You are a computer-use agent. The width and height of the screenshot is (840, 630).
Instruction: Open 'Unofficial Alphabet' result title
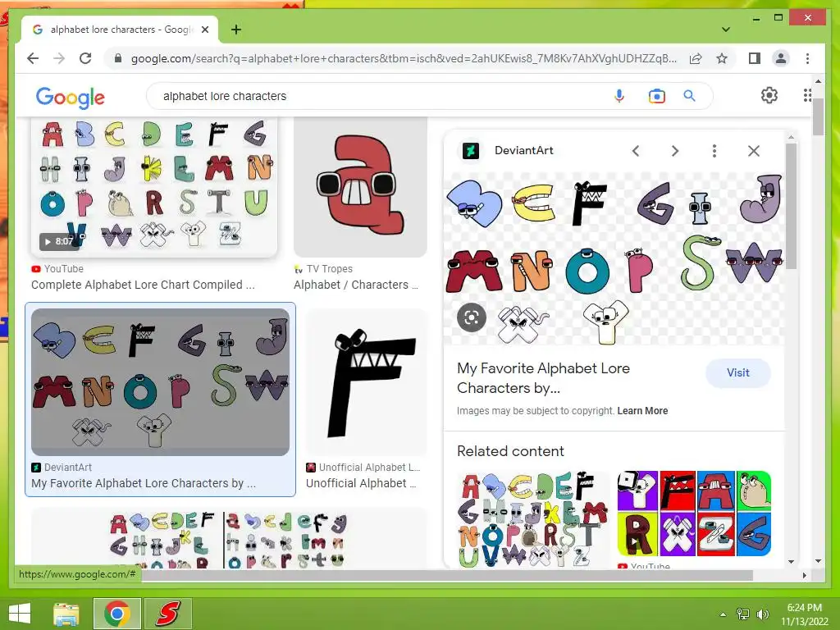pyautogui.click(x=361, y=483)
